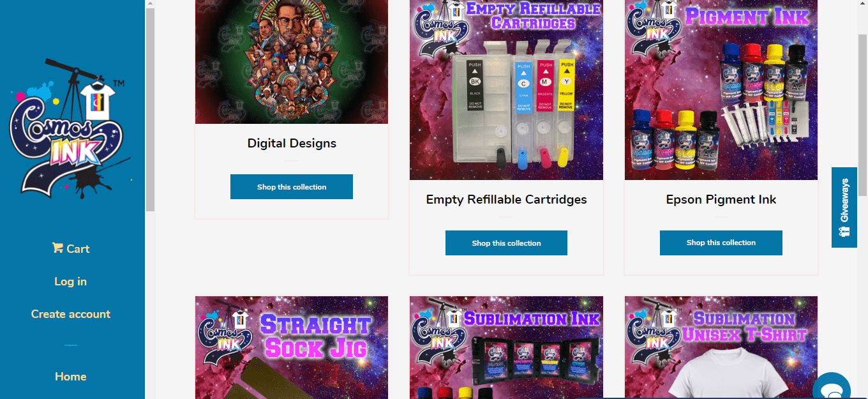Open Empty Refillable Cartridges product image
This screenshot has width=868, height=399.
click(506, 90)
